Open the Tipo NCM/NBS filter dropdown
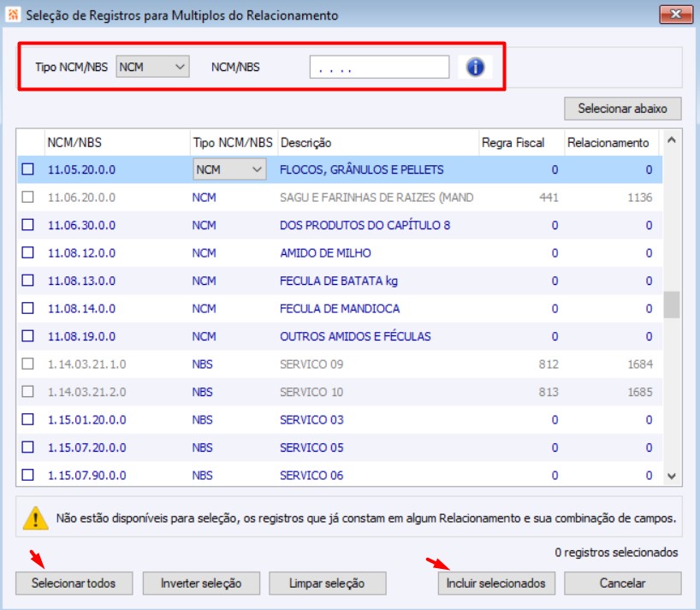 [152, 67]
